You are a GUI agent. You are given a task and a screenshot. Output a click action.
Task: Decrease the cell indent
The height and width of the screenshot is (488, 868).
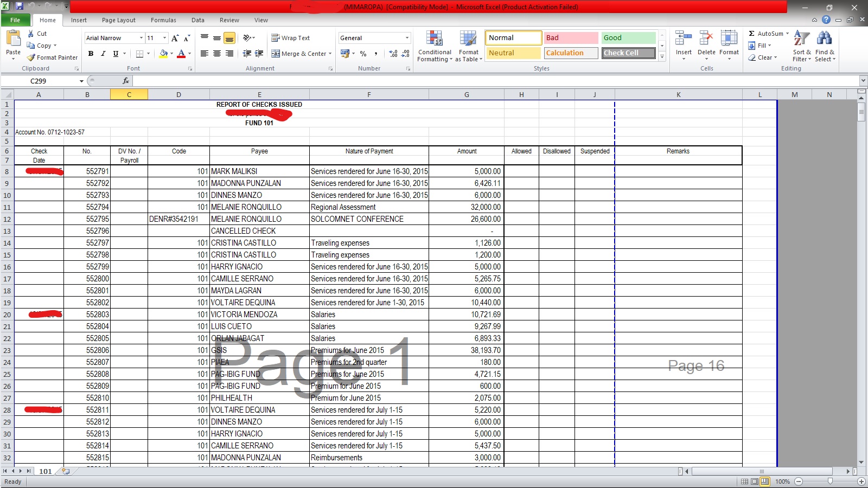(247, 54)
